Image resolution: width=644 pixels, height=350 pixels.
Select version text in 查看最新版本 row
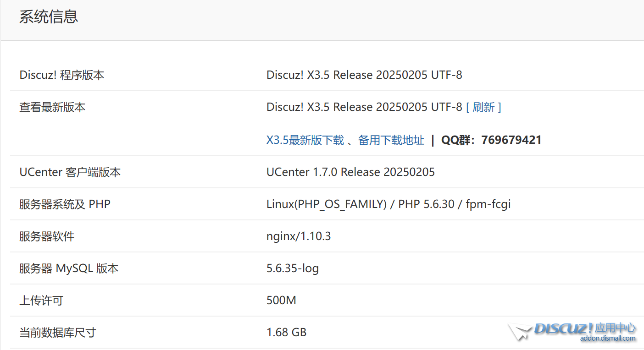point(364,107)
